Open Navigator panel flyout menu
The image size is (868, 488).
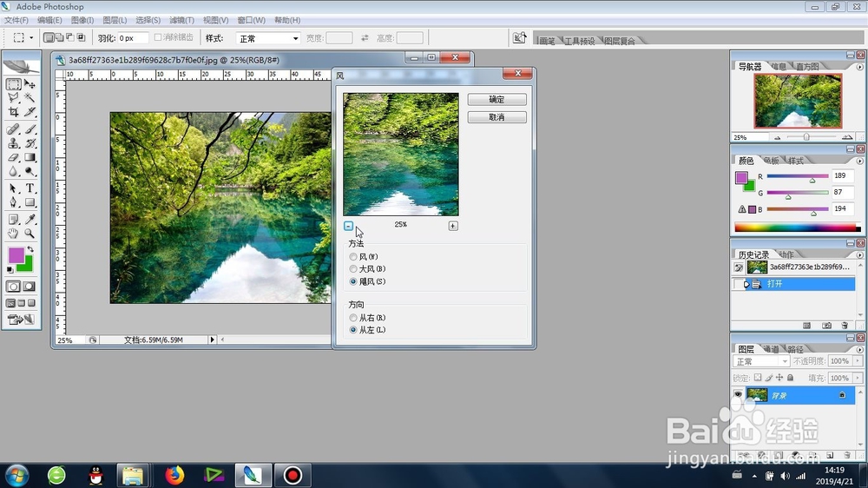pyautogui.click(x=859, y=67)
